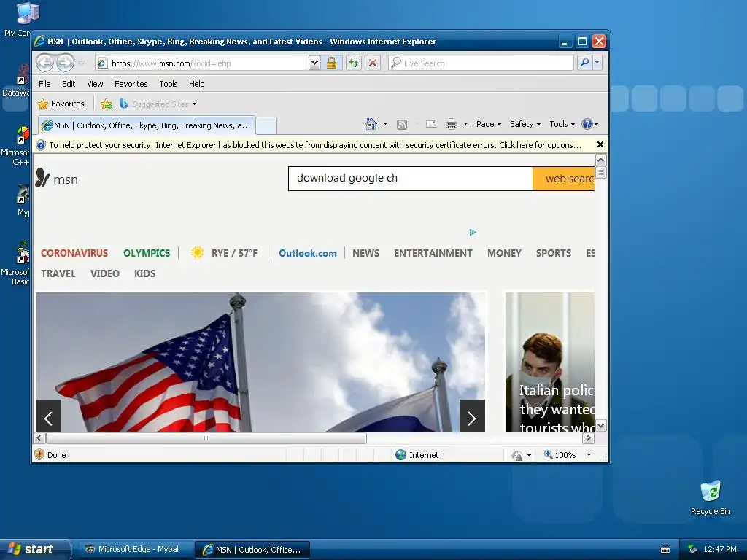Focus the Live Search box

481,63
